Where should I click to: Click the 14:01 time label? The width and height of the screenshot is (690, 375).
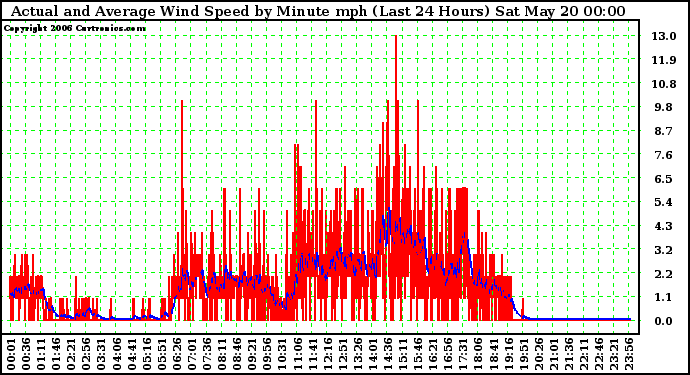pos(373,354)
